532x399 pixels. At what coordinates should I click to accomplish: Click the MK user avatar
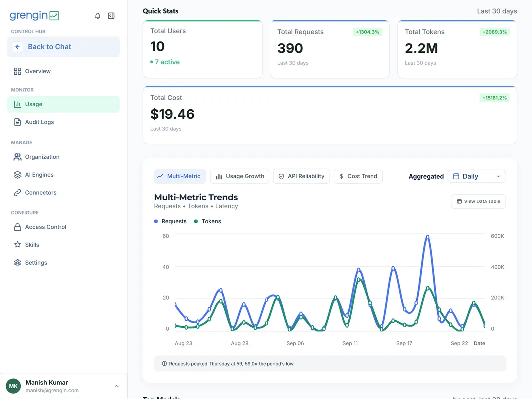coord(13,386)
